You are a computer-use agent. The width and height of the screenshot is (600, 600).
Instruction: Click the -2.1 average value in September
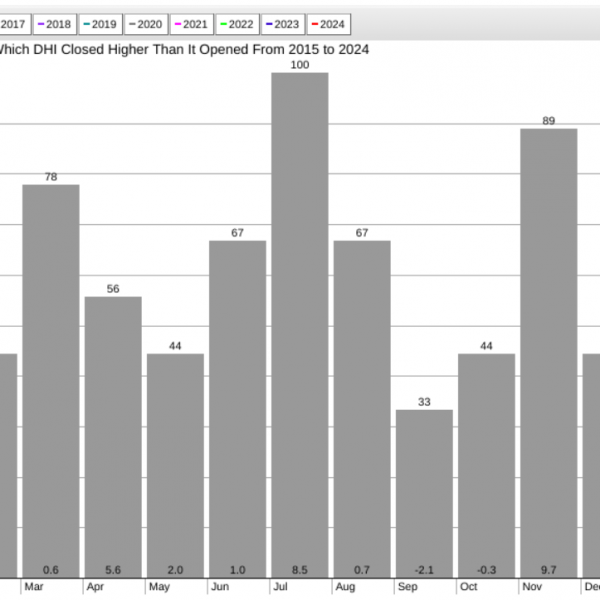click(x=424, y=570)
